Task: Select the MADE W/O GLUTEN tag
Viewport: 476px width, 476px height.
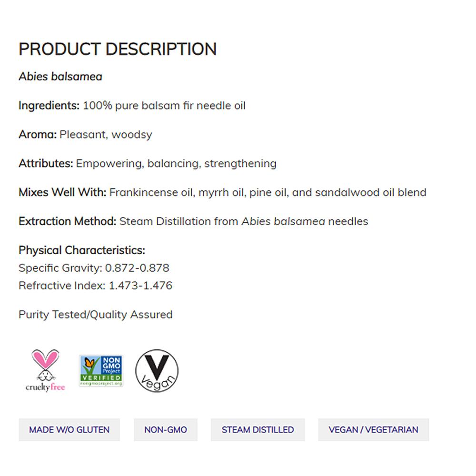Action: (69, 429)
